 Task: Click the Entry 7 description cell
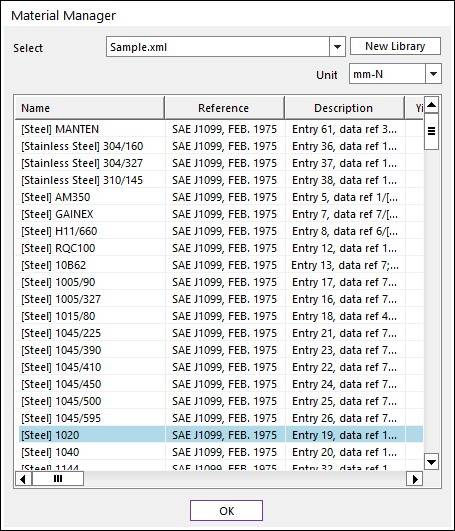point(344,214)
